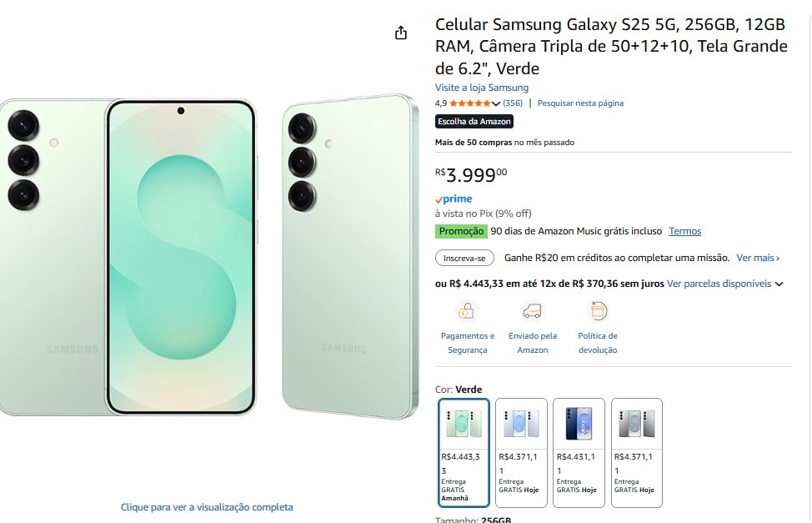Open the star rating dropdown arrow

click(x=497, y=103)
